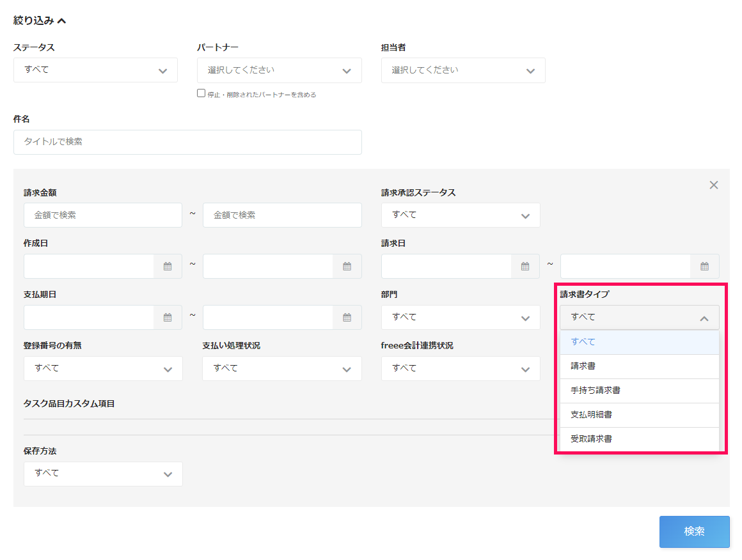The image size is (742, 560).
Task: Click the 支払期日 start date input
Action: pos(88,317)
